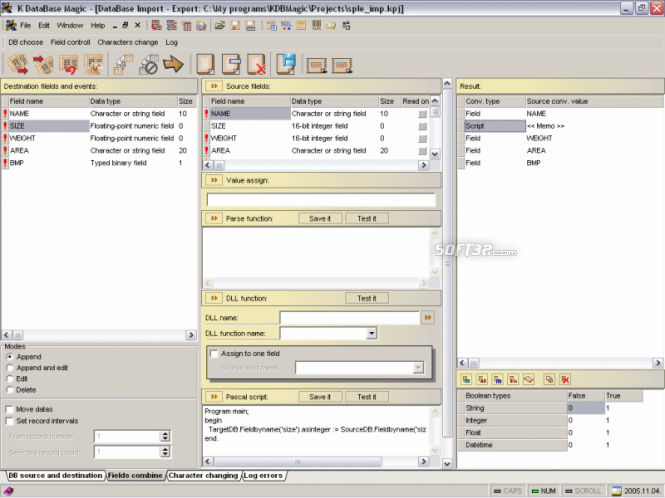Click the Pascal script horizontal scrollbar thumb
Screen dimensions: 665x498
[x=298, y=462]
